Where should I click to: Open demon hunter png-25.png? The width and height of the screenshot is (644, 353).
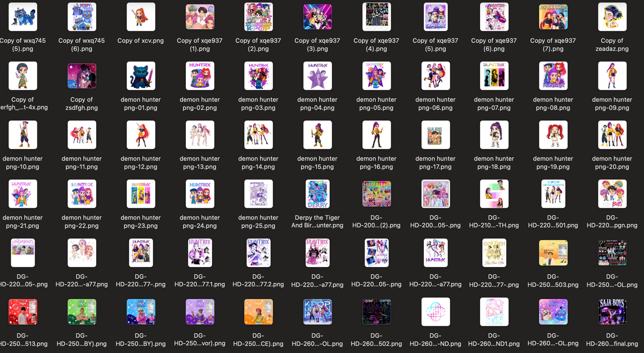pyautogui.click(x=258, y=194)
